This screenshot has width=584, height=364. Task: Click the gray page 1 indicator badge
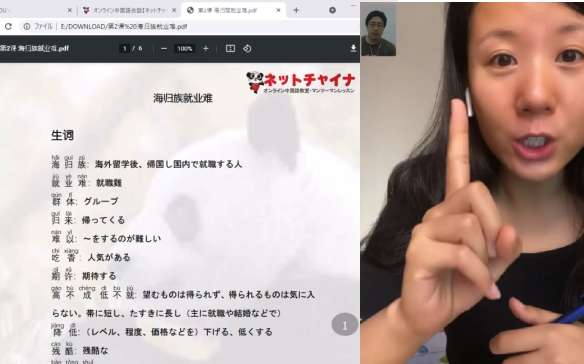tap(345, 325)
